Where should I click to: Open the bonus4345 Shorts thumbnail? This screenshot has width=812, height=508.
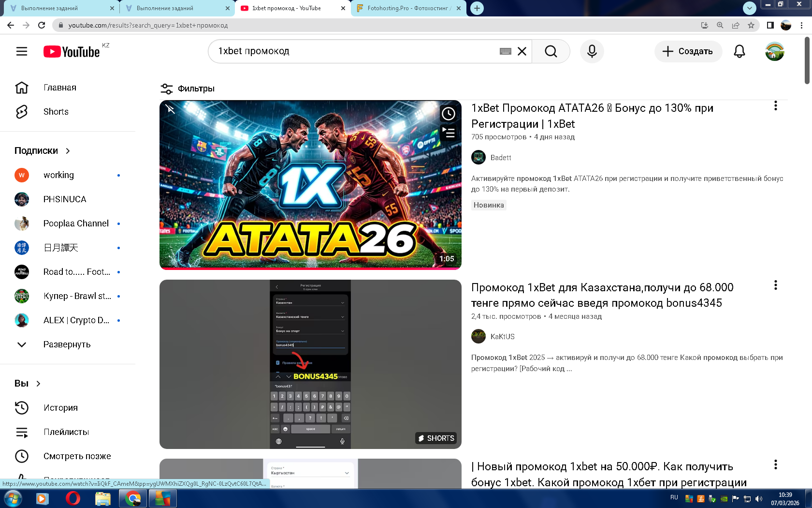tap(310, 364)
